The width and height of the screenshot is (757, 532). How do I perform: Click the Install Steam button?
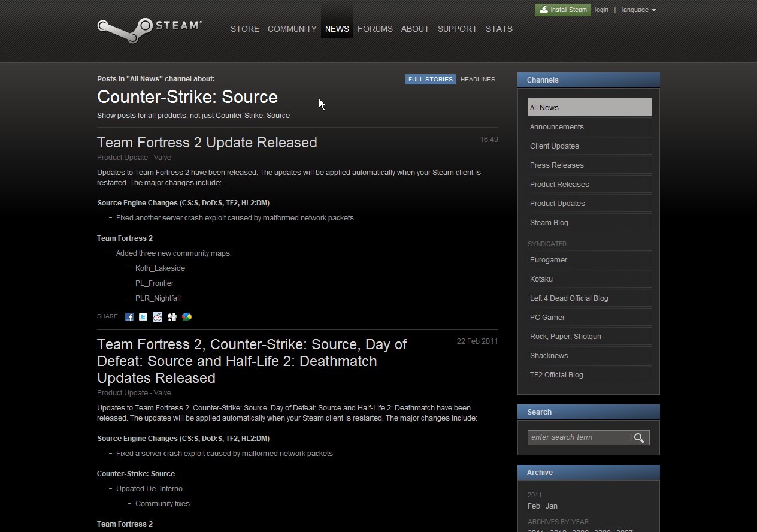[x=563, y=10]
